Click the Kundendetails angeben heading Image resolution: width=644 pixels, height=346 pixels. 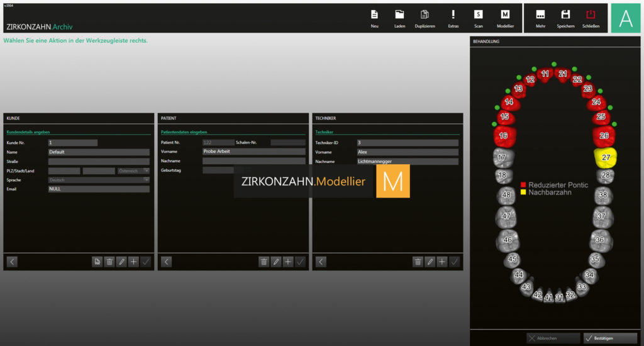(28, 132)
